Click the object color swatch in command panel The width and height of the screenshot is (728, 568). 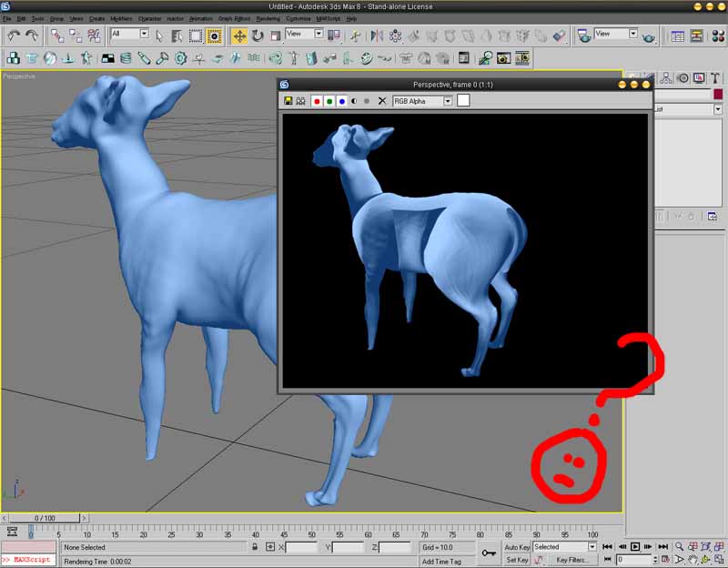[x=718, y=95]
